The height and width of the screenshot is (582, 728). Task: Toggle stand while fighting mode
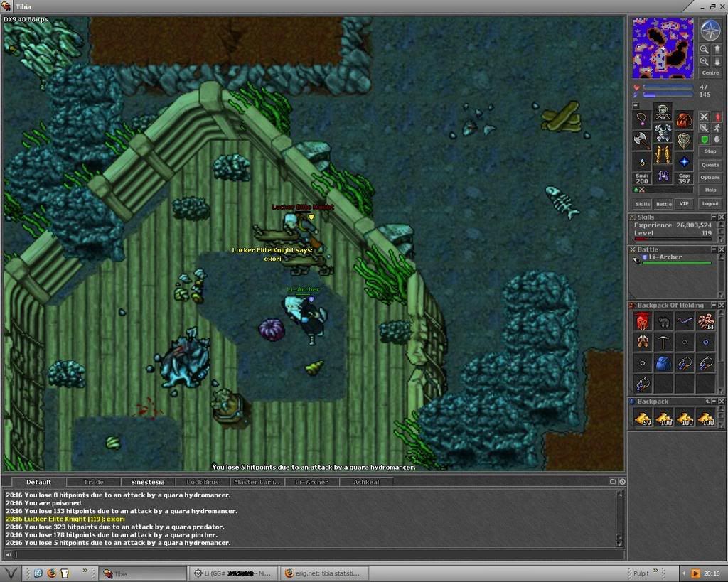click(717, 117)
